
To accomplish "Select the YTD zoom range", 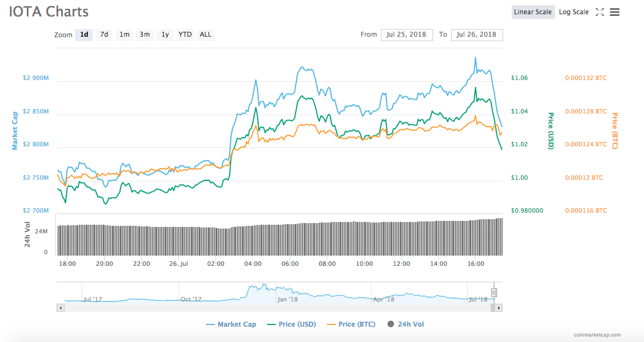I will point(185,35).
